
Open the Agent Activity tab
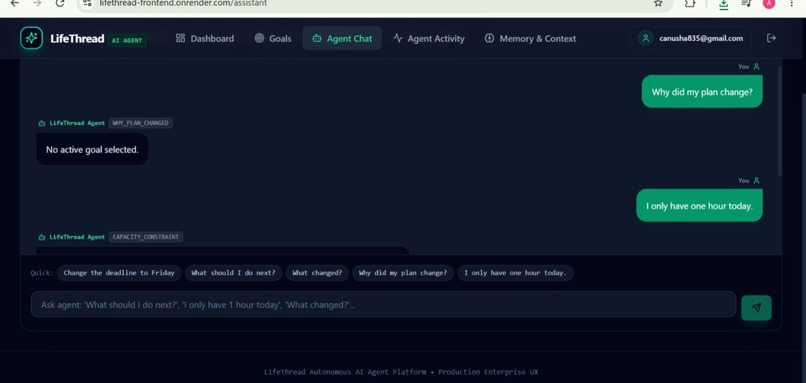click(429, 39)
